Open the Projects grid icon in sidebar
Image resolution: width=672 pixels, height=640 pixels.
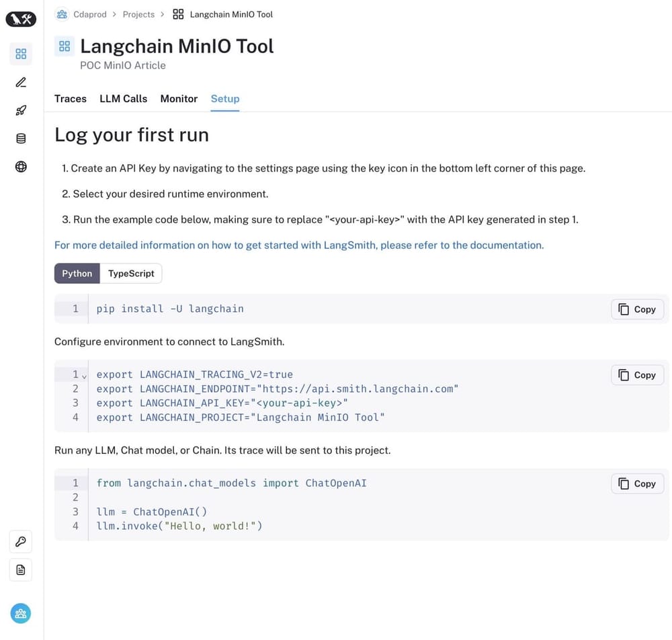[x=20, y=54]
